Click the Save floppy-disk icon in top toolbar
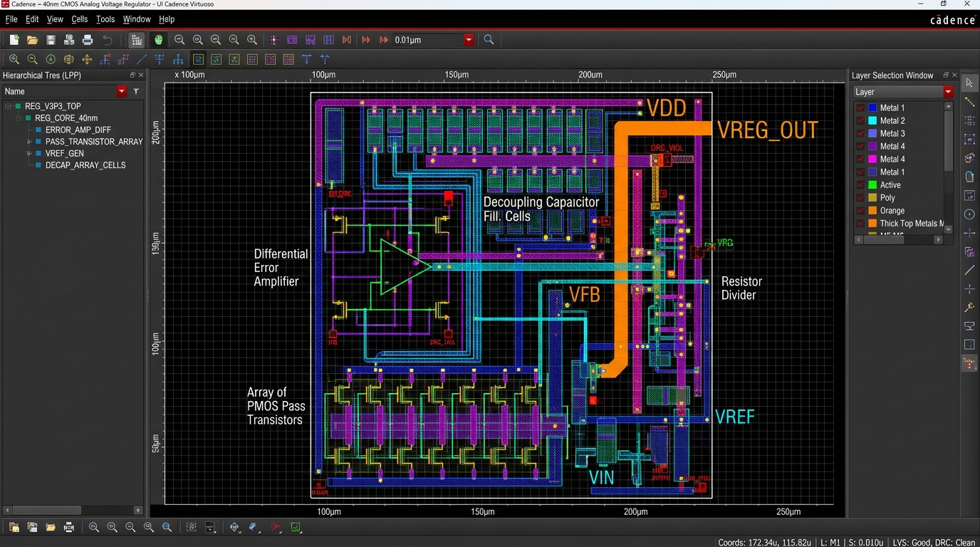 (51, 40)
